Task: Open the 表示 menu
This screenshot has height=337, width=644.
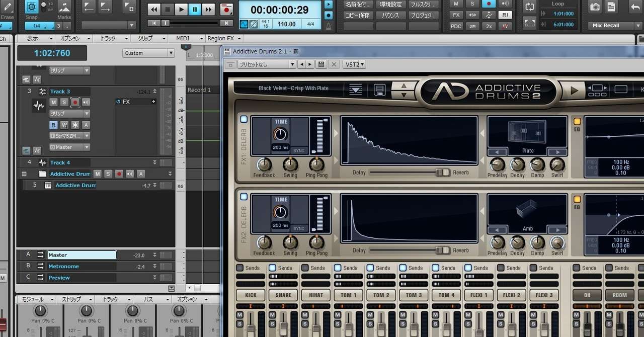Action: click(x=36, y=38)
